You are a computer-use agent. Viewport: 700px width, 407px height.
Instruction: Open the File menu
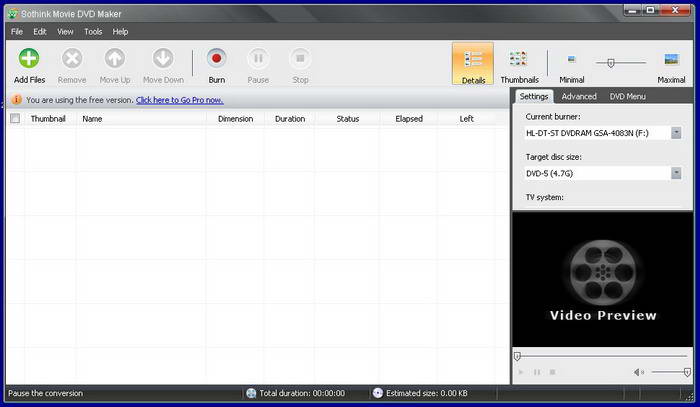click(x=17, y=32)
